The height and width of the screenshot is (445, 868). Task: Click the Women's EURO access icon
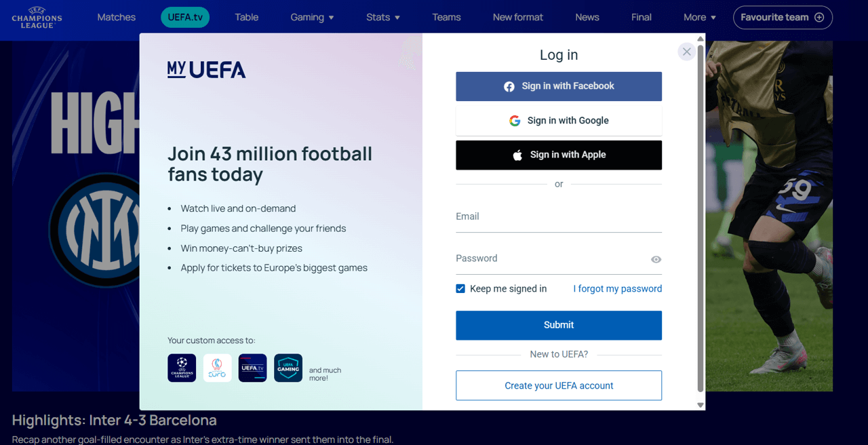217,367
